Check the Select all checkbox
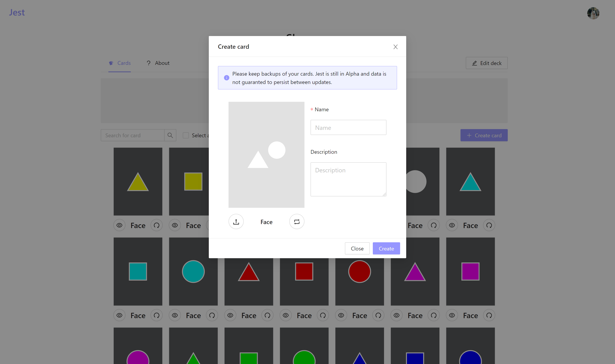Image resolution: width=615 pixels, height=364 pixels. click(x=186, y=135)
